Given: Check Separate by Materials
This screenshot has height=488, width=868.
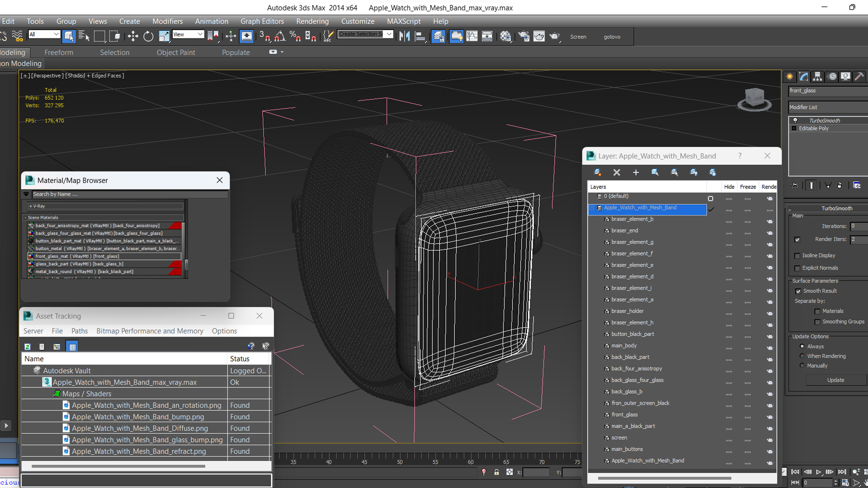Looking at the screenshot, I should coord(817,311).
